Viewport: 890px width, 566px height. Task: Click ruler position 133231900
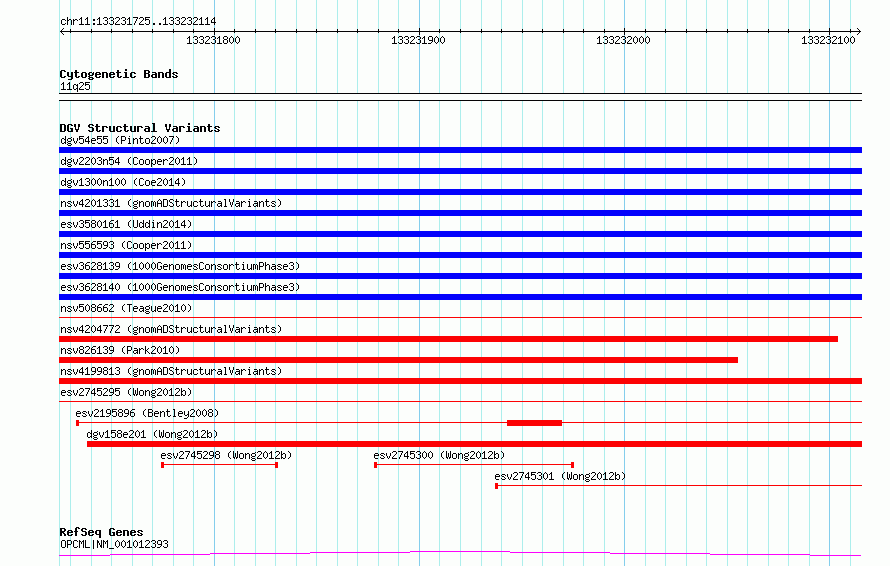pos(418,40)
